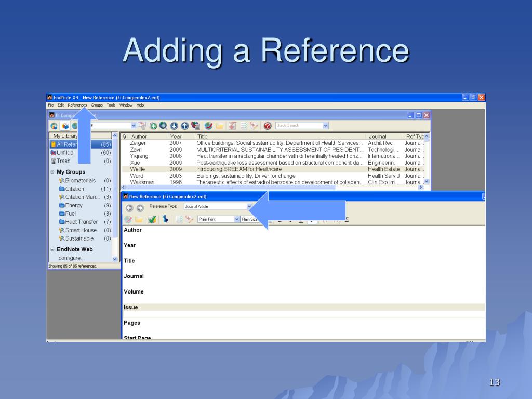Click Open Link icon in New Reference toolbar

coord(128,220)
